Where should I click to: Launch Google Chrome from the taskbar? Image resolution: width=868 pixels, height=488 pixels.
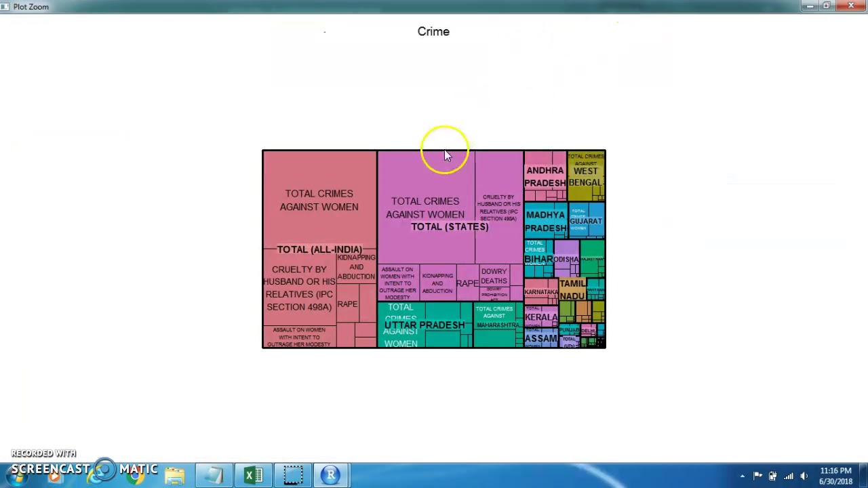(x=136, y=475)
